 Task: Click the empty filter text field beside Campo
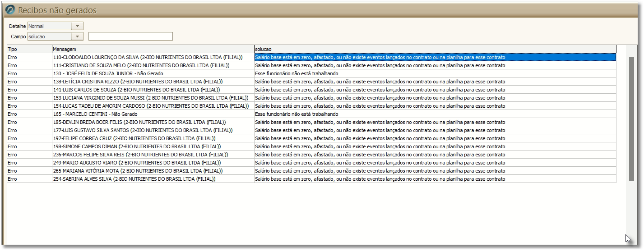(x=130, y=37)
